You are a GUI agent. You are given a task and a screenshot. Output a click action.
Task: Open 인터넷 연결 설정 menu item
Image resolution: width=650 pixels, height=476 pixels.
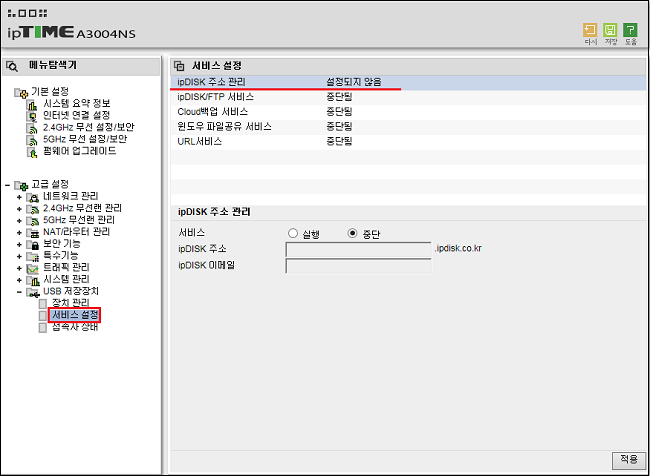77,115
